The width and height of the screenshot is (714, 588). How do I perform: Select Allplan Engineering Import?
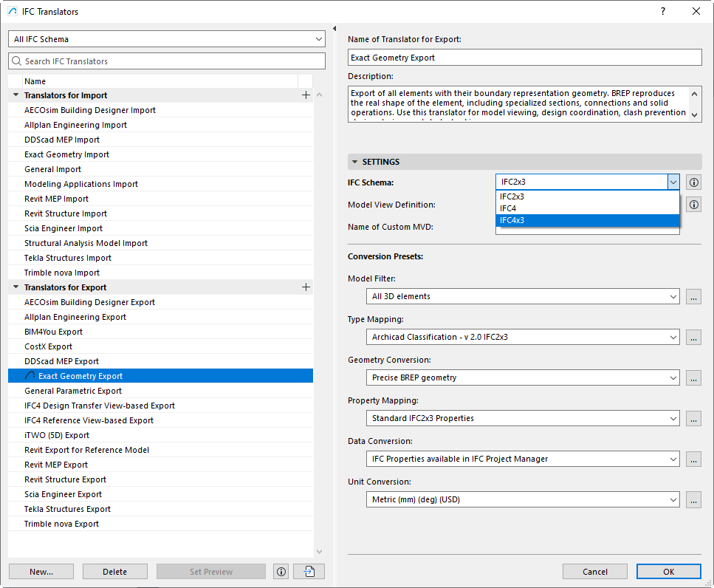coord(161,125)
